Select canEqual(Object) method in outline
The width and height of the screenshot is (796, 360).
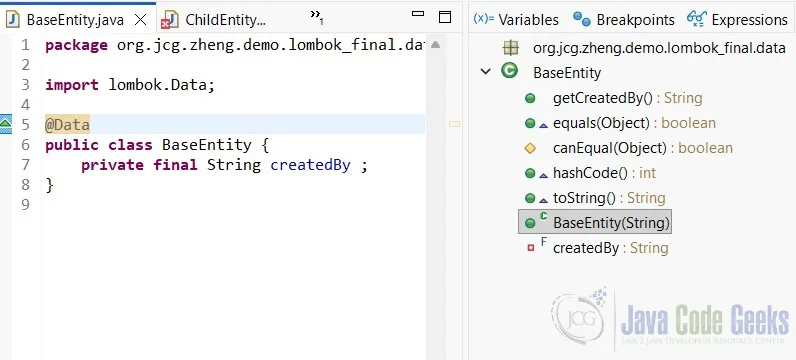tap(643, 148)
